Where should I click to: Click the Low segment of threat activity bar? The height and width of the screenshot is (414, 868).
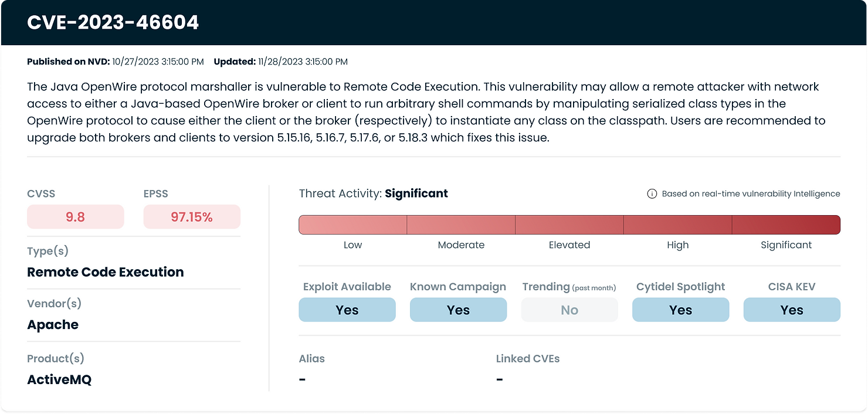coord(352,224)
